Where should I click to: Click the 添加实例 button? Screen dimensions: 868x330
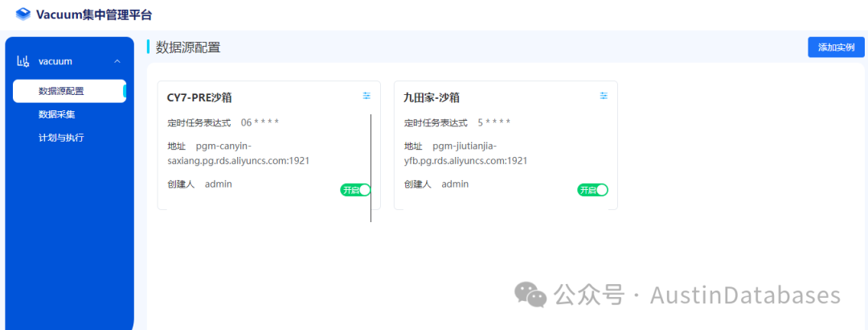click(x=836, y=47)
